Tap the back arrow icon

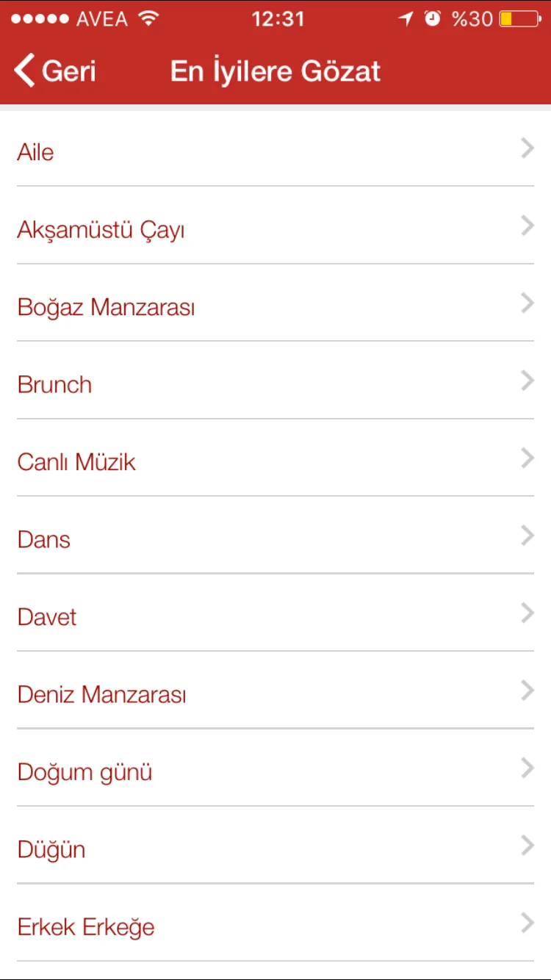pos(24,71)
